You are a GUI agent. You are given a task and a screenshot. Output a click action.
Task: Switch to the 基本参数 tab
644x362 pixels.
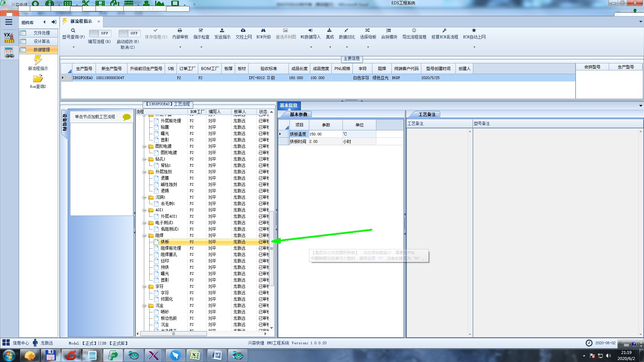tap(298, 115)
